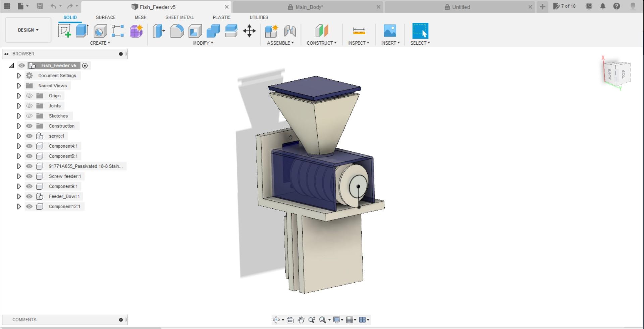Click the Look At camera icon

[290, 320]
